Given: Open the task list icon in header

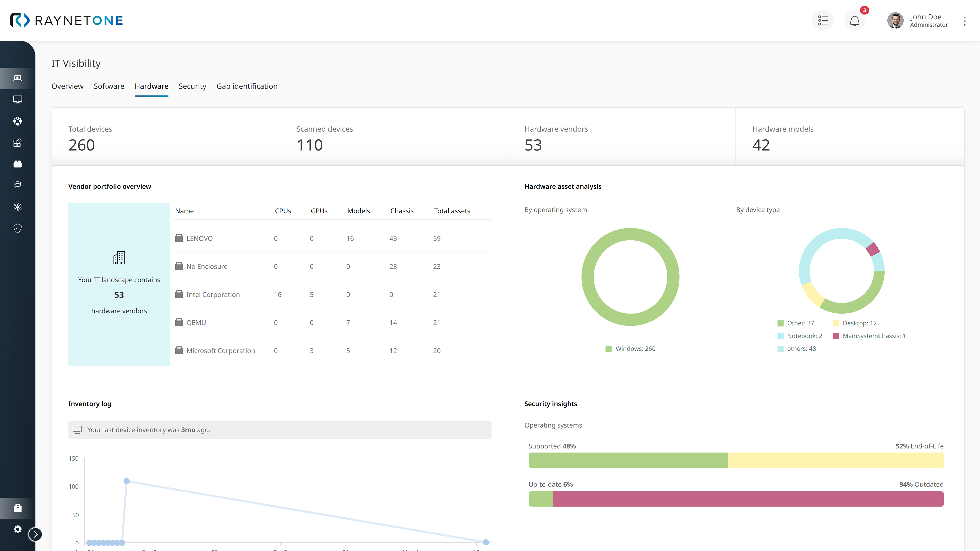Looking at the screenshot, I should [x=823, y=20].
